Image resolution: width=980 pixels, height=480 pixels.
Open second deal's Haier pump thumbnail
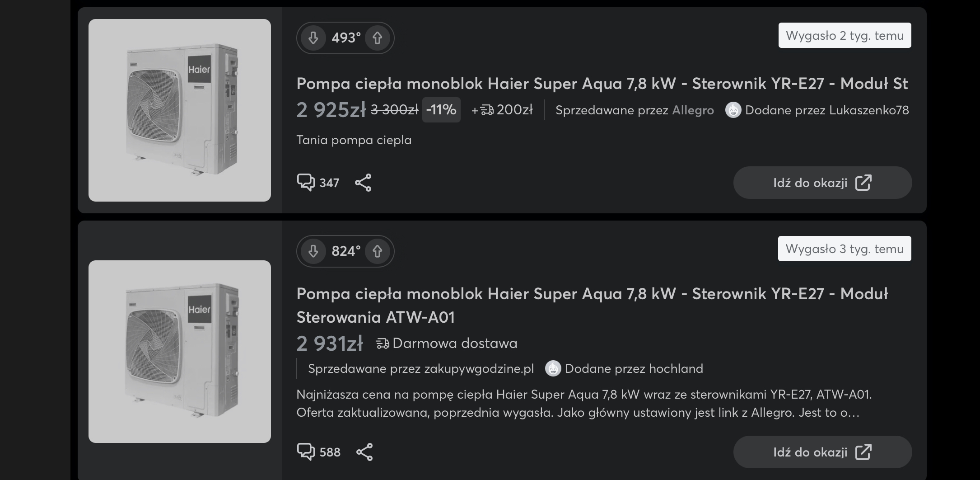[x=180, y=352]
